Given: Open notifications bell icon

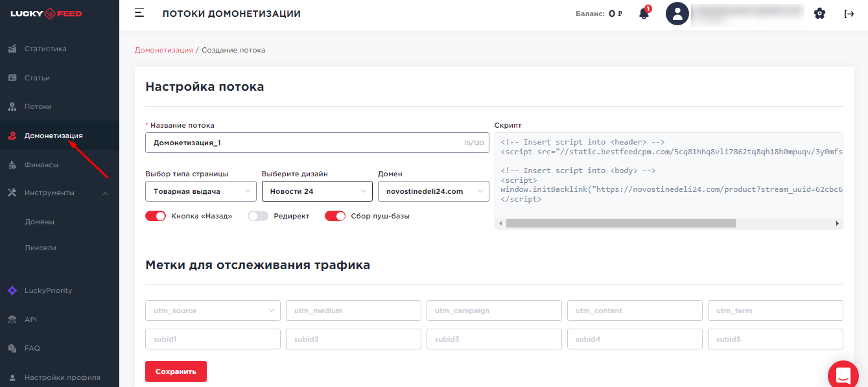Looking at the screenshot, I should [x=644, y=14].
